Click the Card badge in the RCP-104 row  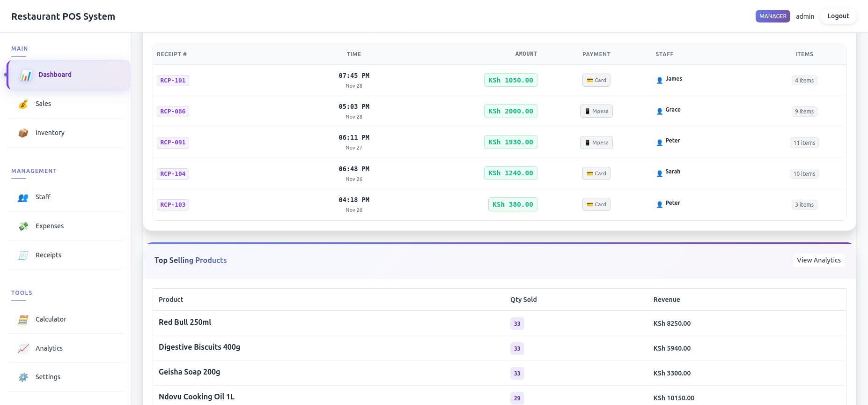tap(596, 173)
